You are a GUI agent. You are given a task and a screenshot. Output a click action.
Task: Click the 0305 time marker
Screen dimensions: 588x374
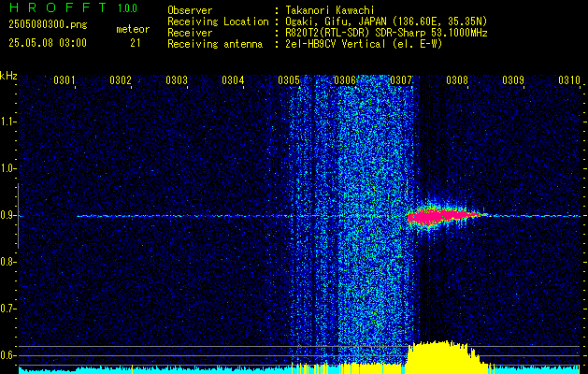click(x=289, y=80)
